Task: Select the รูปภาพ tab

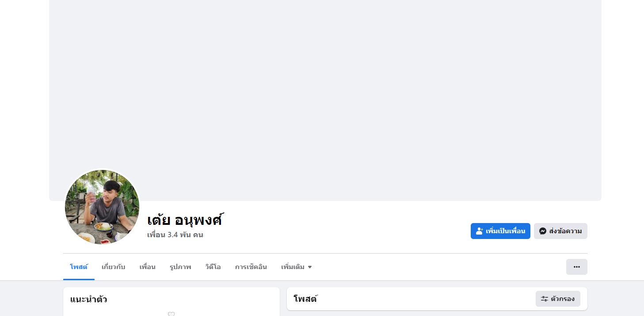Action: (x=180, y=267)
